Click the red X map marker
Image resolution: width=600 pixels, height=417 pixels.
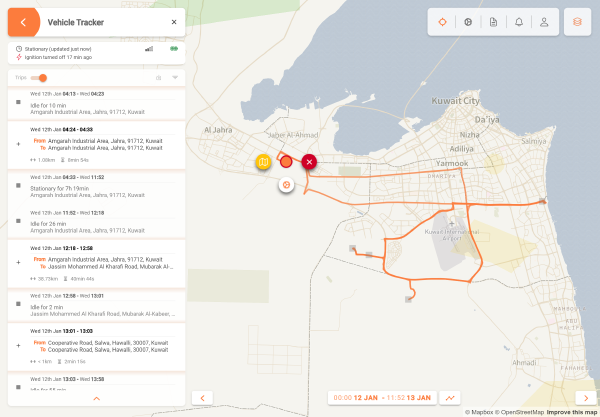pos(309,162)
